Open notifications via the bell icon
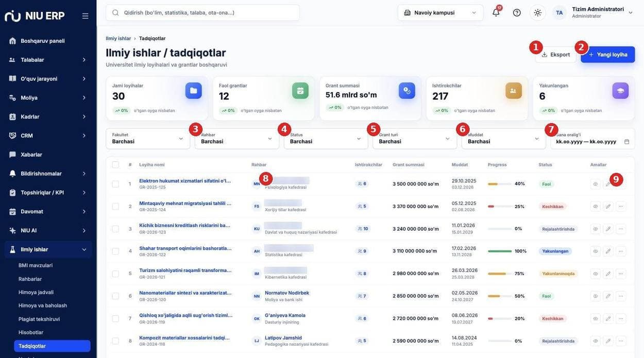 [x=496, y=12]
